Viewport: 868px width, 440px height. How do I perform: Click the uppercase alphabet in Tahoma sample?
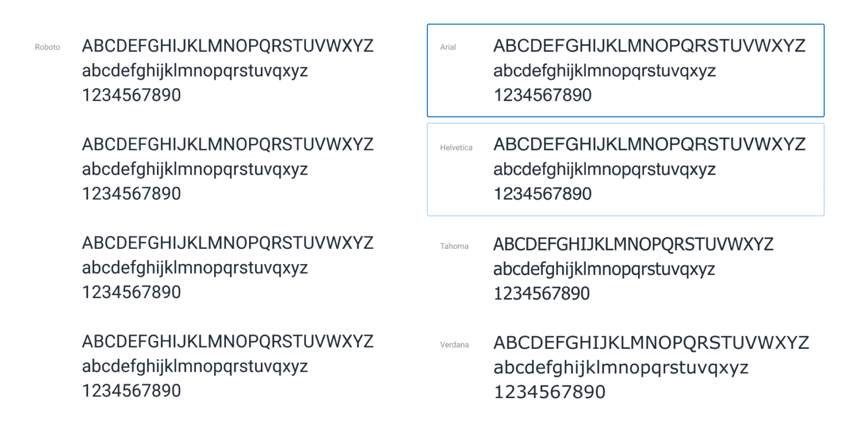tap(633, 244)
